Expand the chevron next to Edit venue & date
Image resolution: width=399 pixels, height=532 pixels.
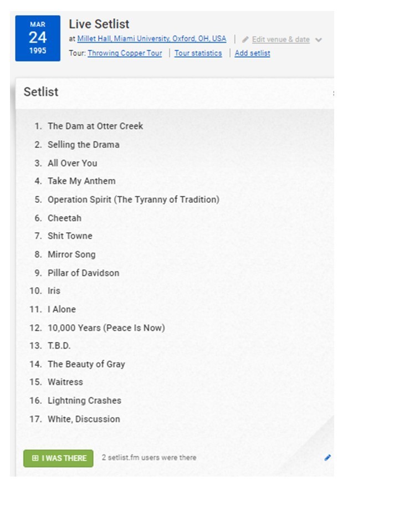(318, 40)
